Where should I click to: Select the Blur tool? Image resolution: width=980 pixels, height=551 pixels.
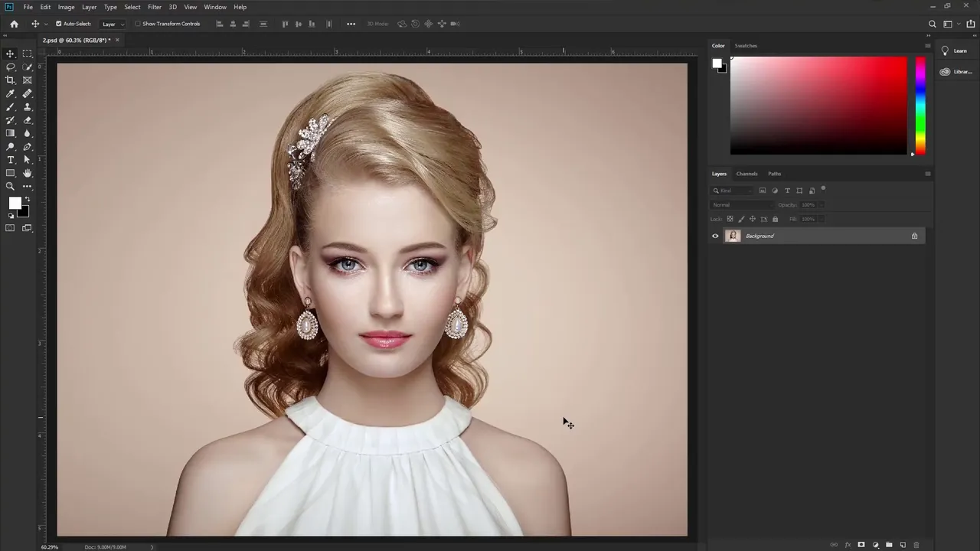click(x=28, y=133)
